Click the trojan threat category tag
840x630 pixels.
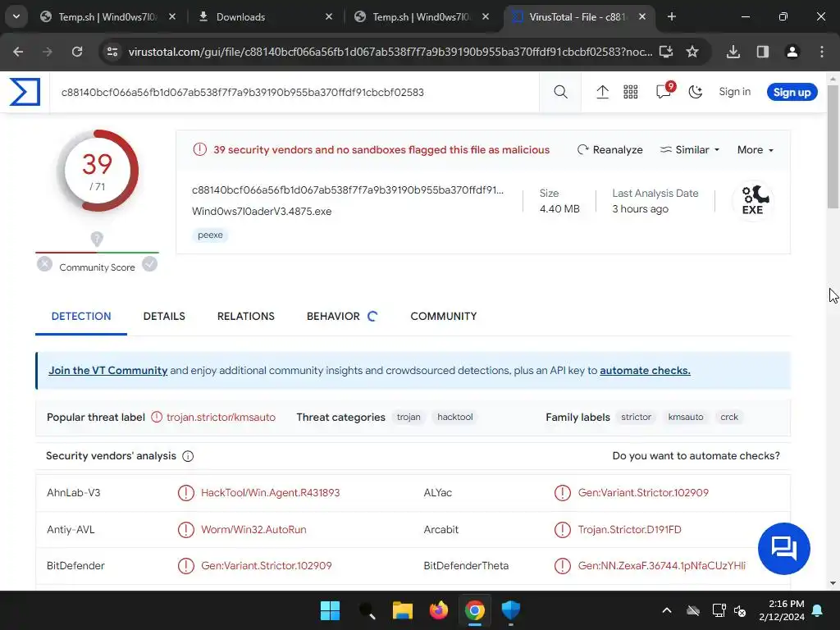pyautogui.click(x=409, y=417)
